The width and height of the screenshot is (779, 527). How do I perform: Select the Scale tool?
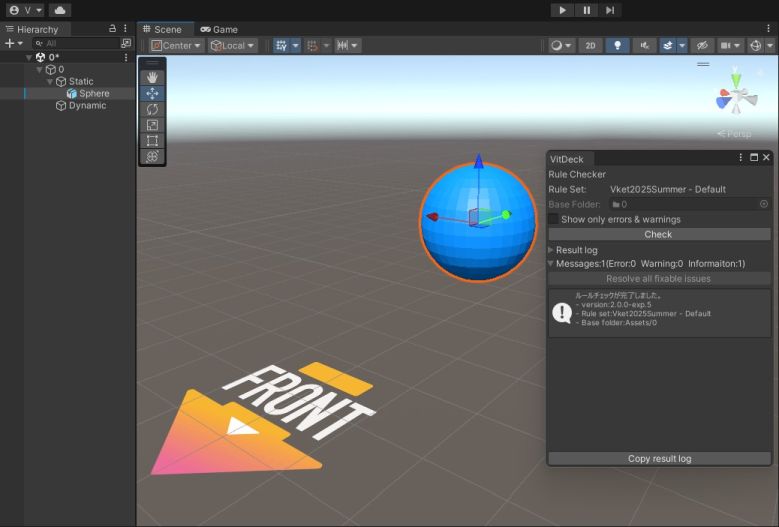152,125
